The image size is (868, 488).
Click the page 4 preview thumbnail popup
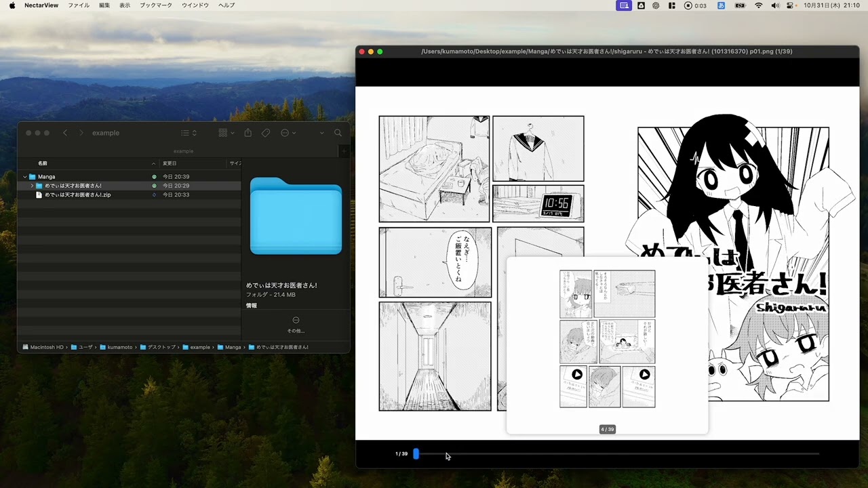tap(607, 346)
